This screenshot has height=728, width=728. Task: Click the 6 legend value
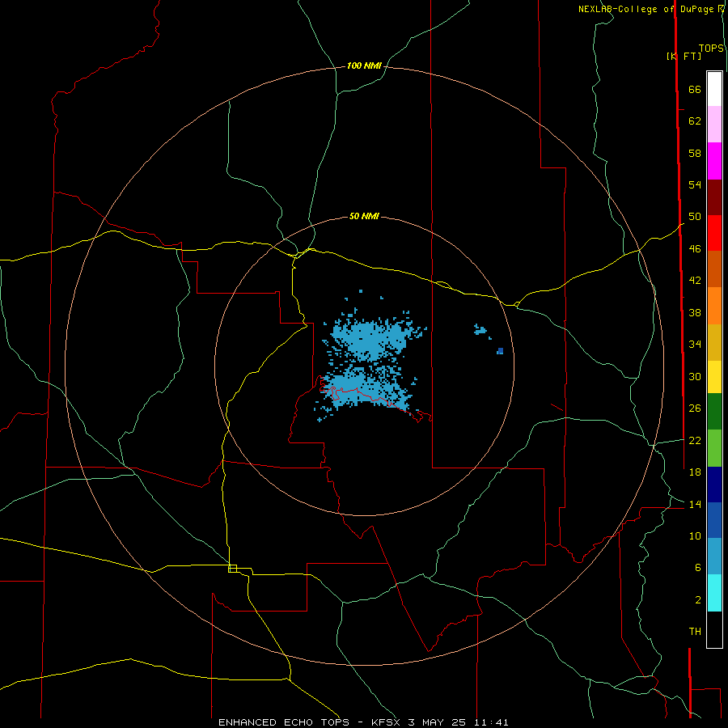[697, 568]
